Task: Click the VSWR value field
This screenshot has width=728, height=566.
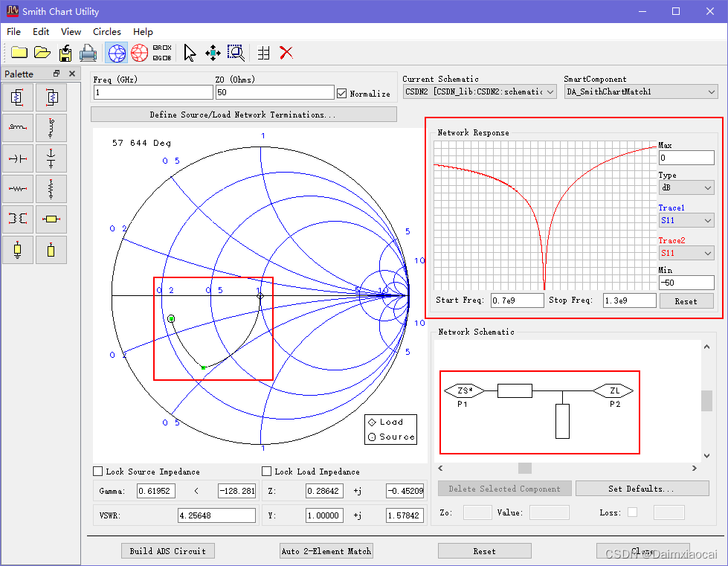Action: coord(217,515)
